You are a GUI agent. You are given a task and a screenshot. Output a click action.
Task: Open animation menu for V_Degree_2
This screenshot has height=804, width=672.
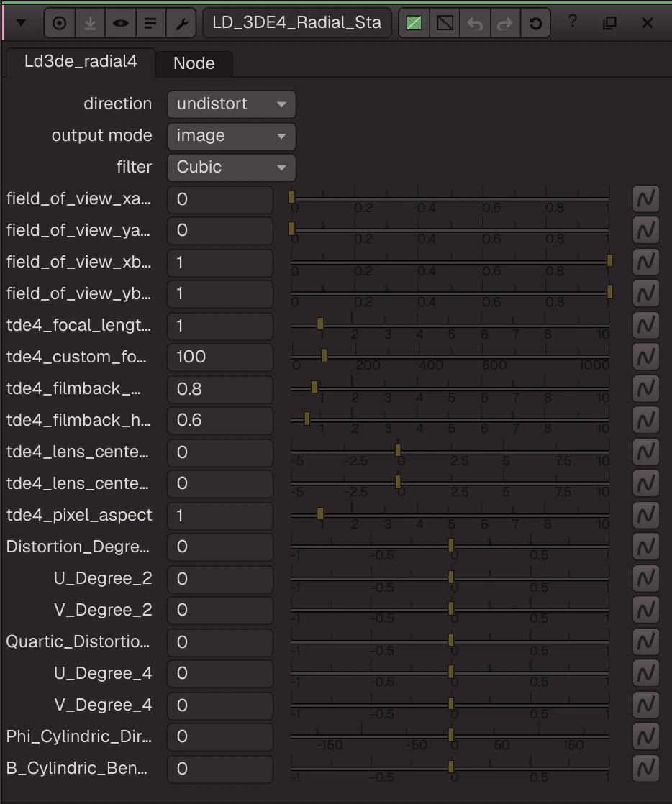tap(646, 610)
